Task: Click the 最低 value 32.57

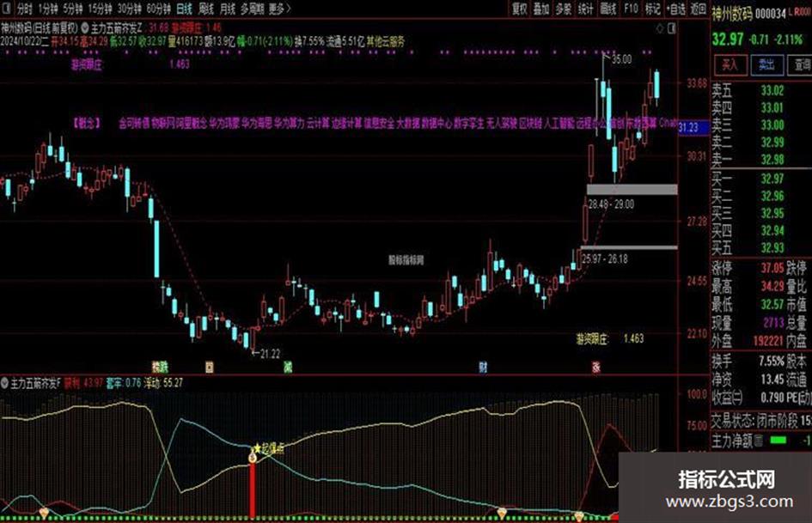Action: (x=772, y=305)
